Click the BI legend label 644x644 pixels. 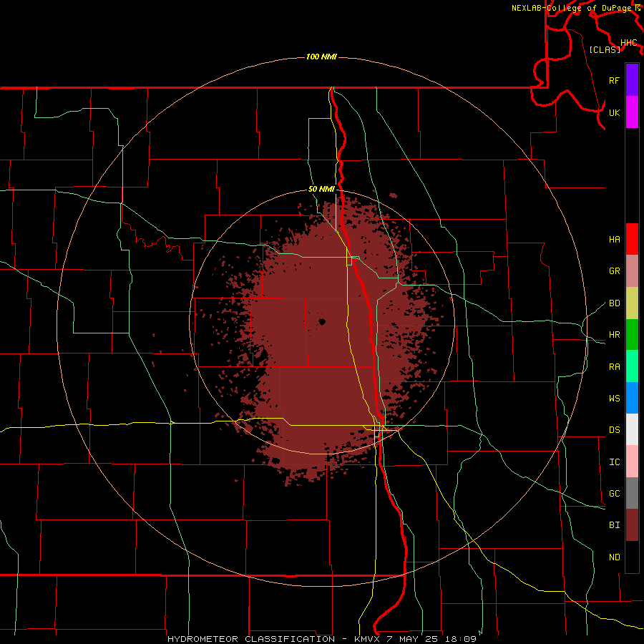point(615,525)
